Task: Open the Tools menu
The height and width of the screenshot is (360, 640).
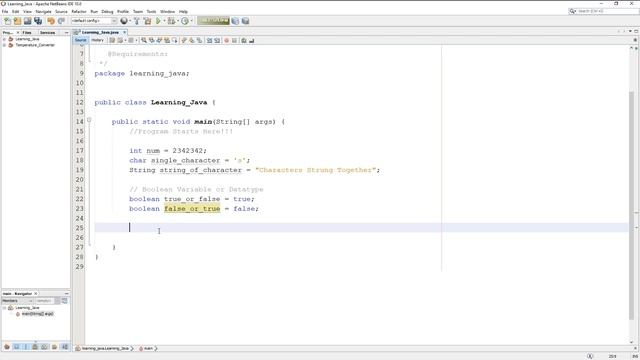Action: pos(151,11)
